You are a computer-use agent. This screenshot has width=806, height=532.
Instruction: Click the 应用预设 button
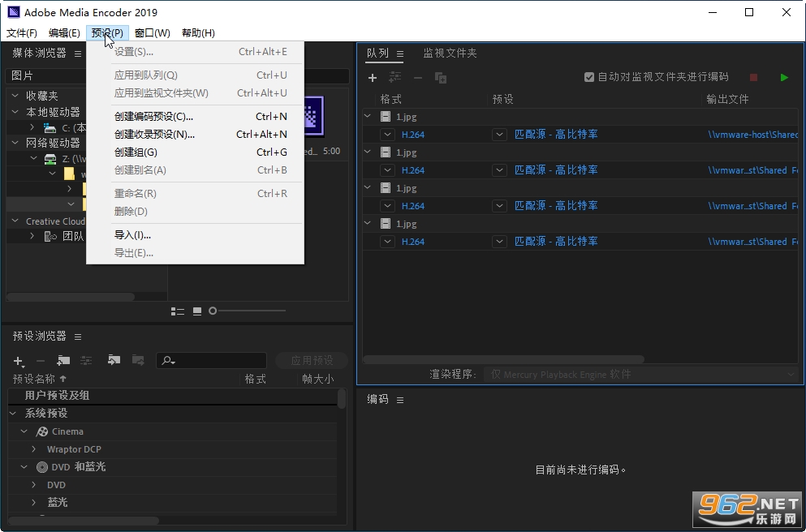click(x=312, y=361)
